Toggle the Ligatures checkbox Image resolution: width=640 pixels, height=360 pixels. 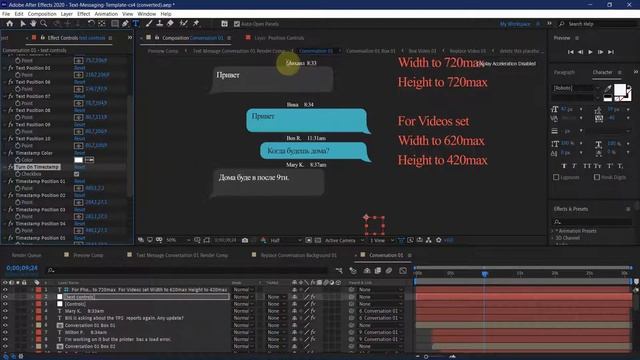point(556,177)
